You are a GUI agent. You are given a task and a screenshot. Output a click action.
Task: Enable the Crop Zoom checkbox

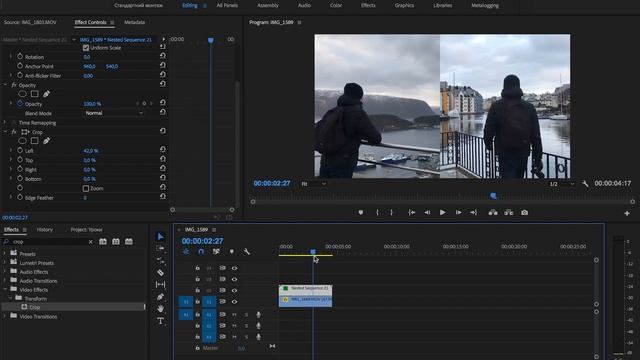pos(86,189)
